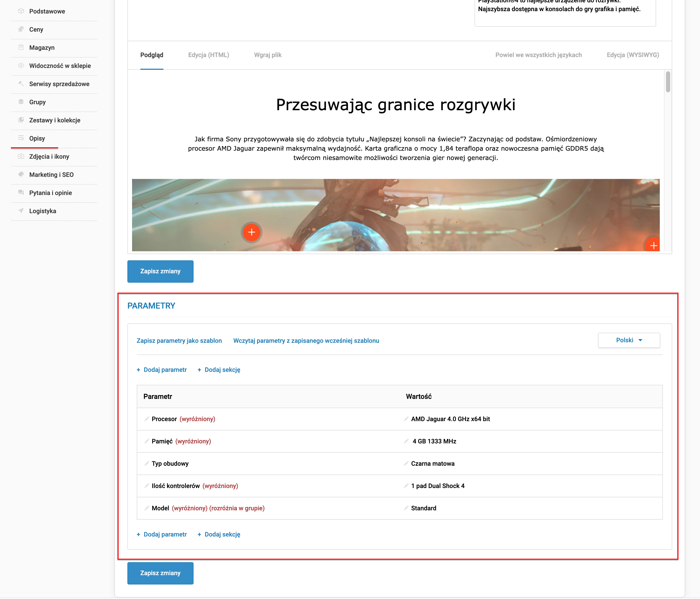The image size is (700, 599).
Task: Select Powiel we wszystkich językach tab
Action: pos(539,55)
